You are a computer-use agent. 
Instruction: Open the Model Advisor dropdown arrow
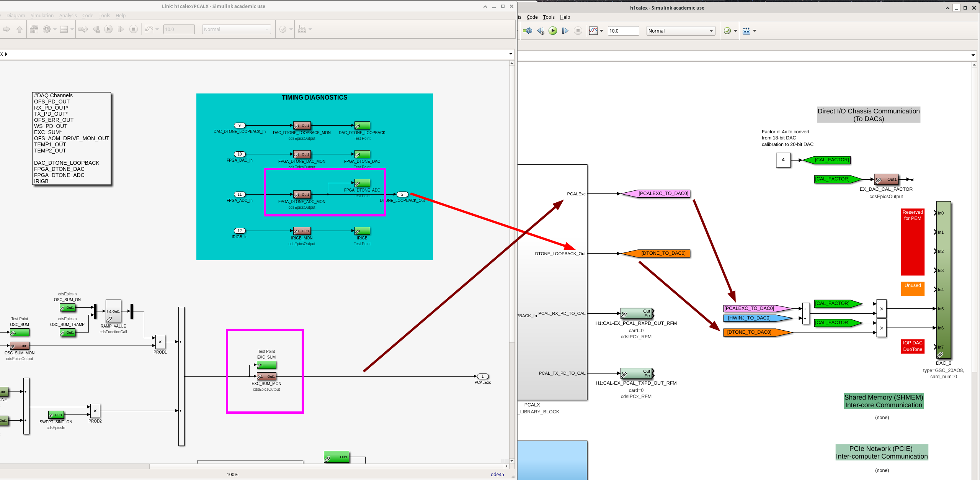(735, 31)
